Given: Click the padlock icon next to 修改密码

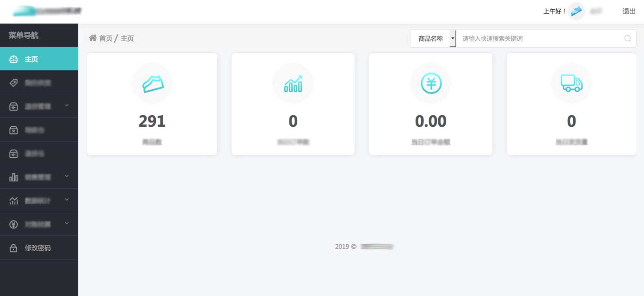Looking at the screenshot, I should click(13, 248).
